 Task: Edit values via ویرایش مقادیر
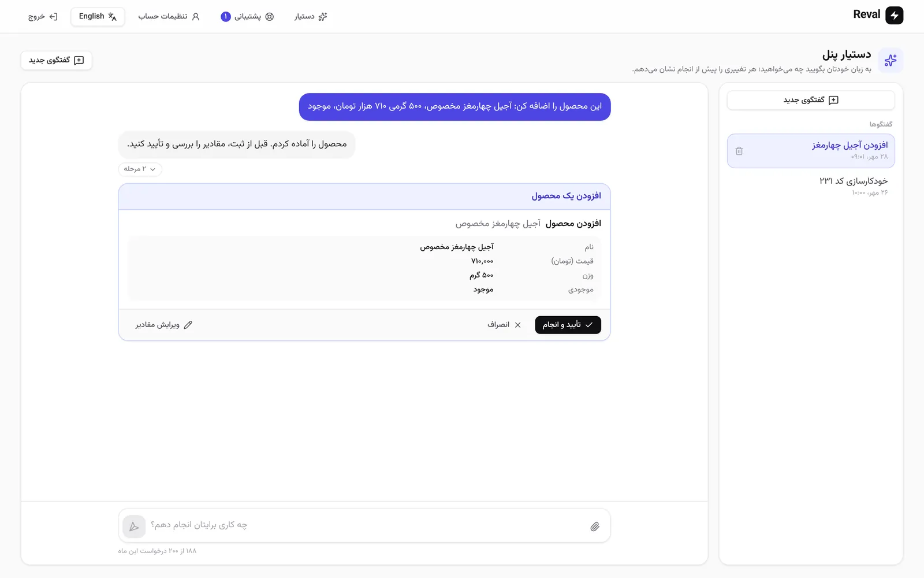coord(164,325)
